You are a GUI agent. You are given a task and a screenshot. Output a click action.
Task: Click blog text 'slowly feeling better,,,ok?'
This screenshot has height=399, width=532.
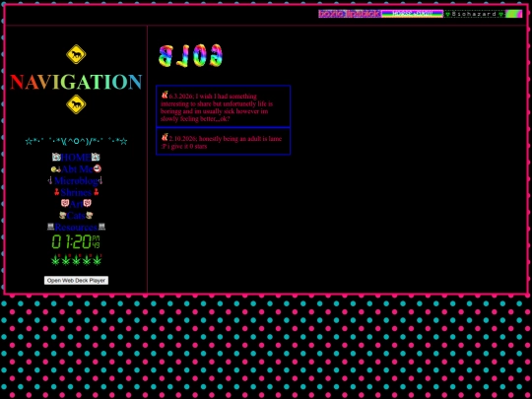[195, 119]
